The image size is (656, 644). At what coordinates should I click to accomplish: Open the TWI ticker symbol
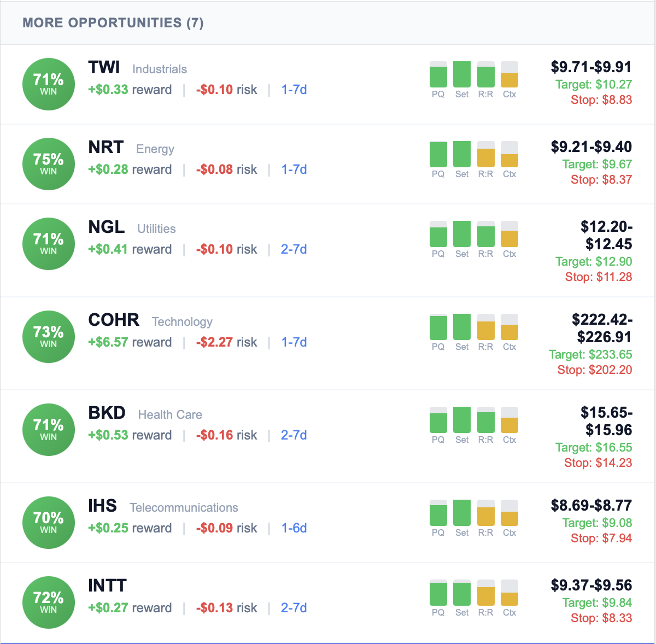104,68
